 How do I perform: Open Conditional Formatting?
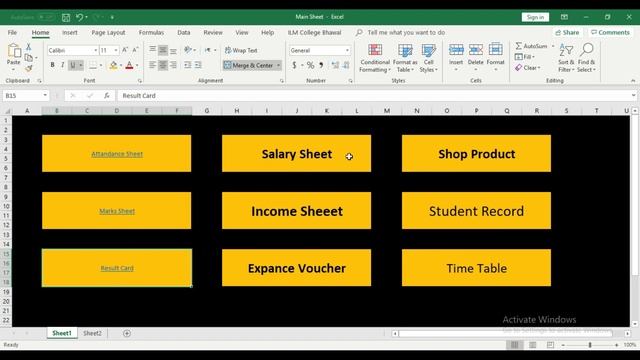(x=375, y=58)
